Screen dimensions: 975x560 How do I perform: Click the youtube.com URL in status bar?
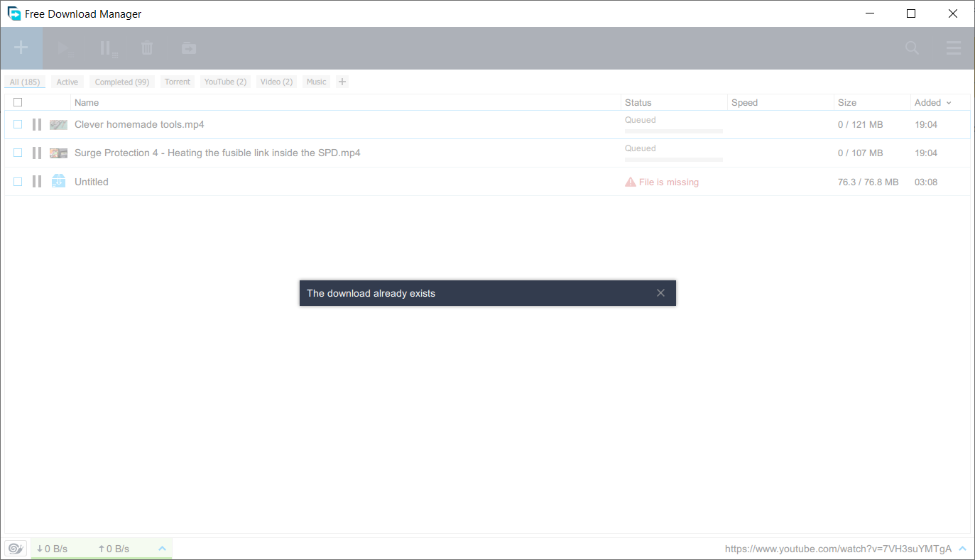pos(838,549)
